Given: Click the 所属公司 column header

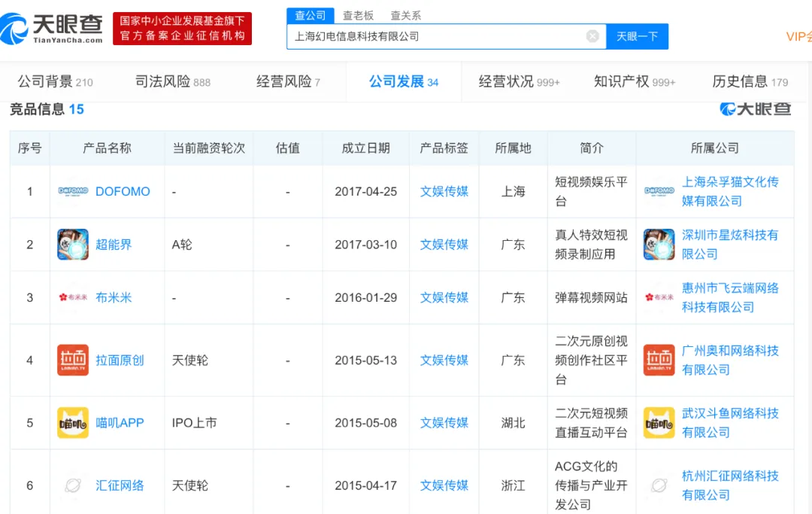Looking at the screenshot, I should [x=715, y=148].
